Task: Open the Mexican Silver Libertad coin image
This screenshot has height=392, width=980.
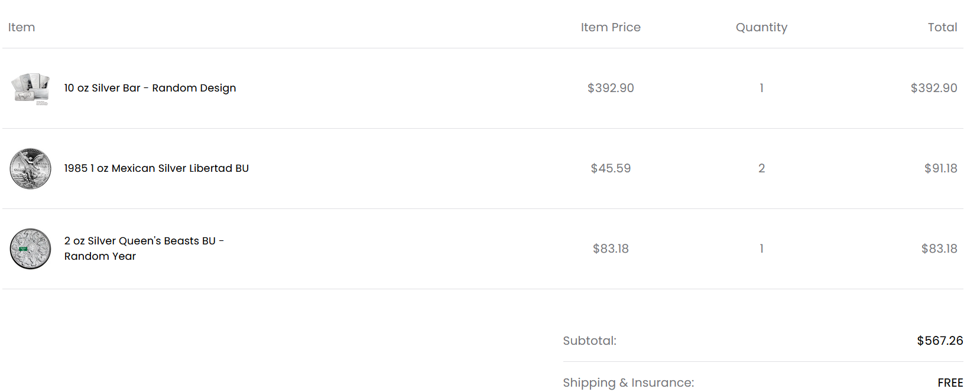Action: point(30,169)
